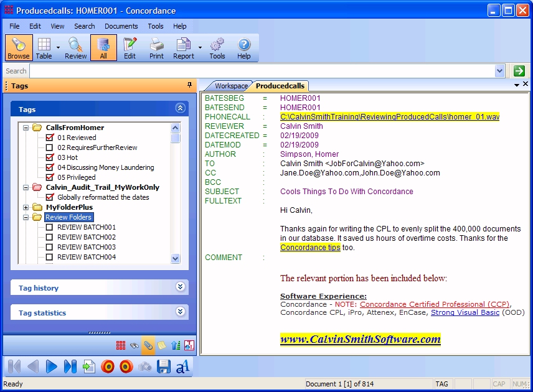
Task: Select the paperclip Tags pane icon
Action: (148, 345)
